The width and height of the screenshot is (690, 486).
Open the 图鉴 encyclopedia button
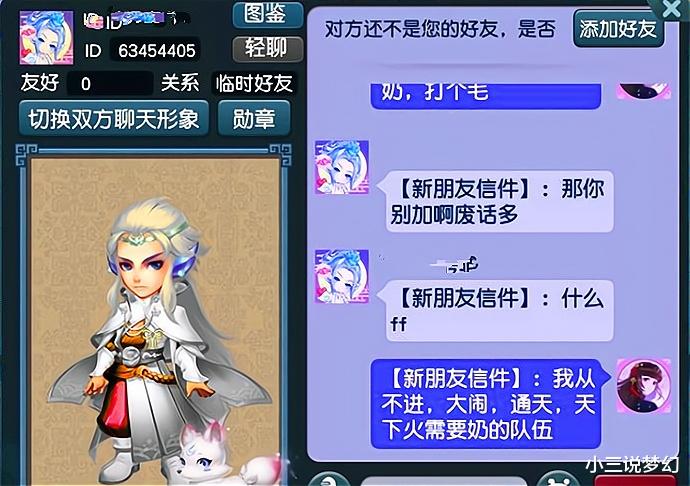point(268,14)
